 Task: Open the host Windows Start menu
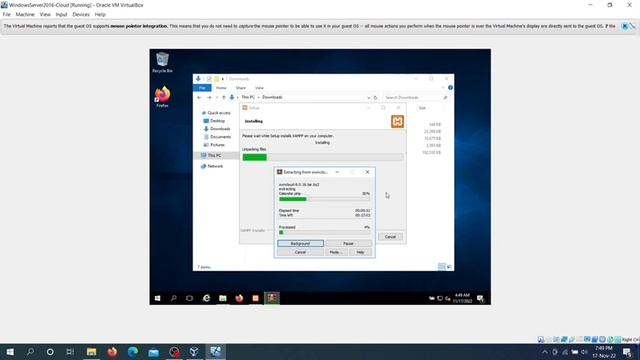pos(10,352)
